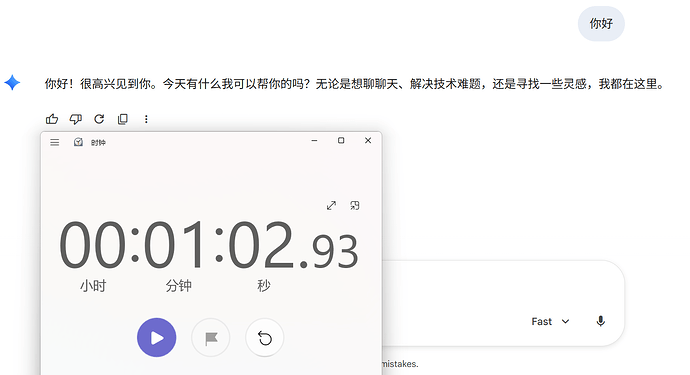Dislike the response with thumbs down
The height and width of the screenshot is (375, 690).
(x=76, y=119)
